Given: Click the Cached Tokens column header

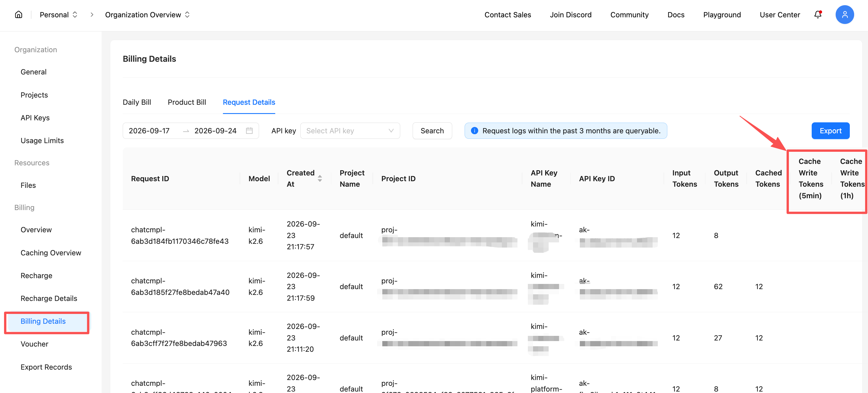Looking at the screenshot, I should (768, 179).
